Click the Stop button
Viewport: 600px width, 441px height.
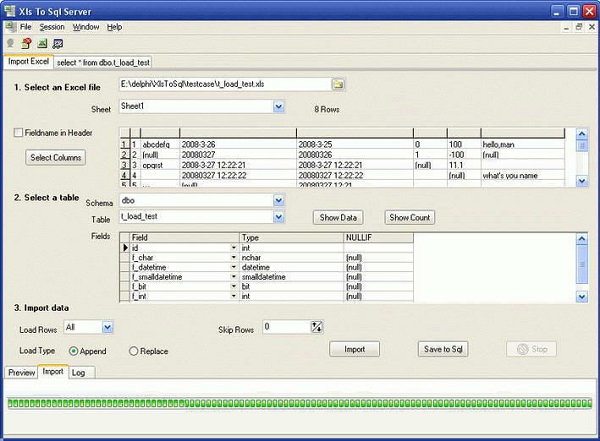pyautogui.click(x=532, y=349)
